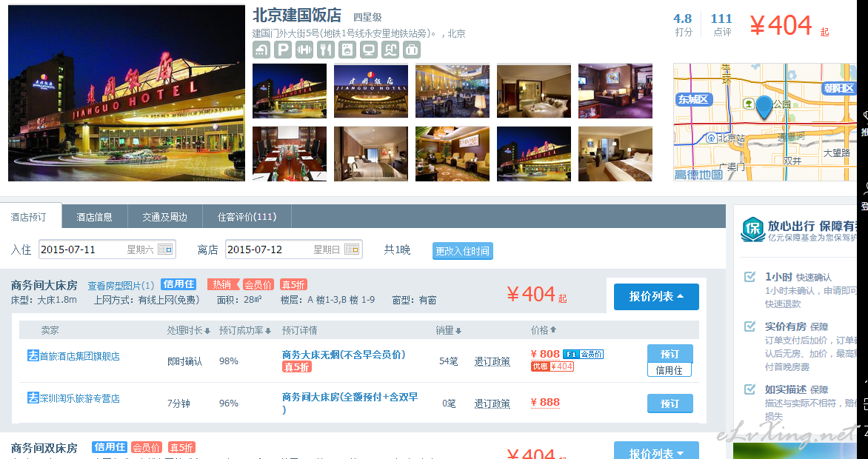Sort by 处理时长 column arrow
Viewport: 868px width, 459px height.
pyautogui.click(x=207, y=330)
